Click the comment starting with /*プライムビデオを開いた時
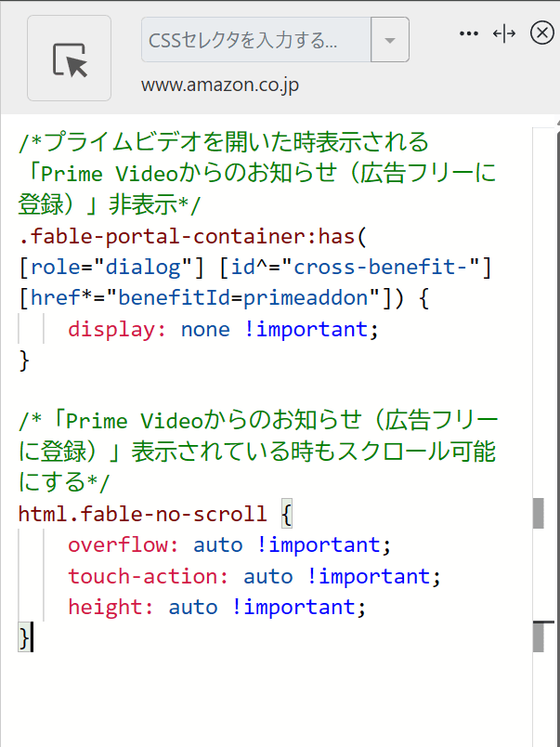The width and height of the screenshot is (560, 747). point(225,143)
